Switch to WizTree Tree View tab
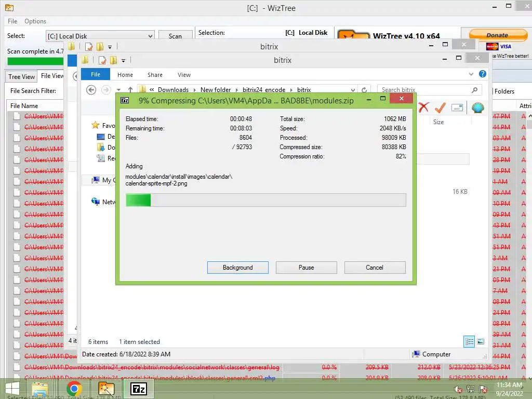This screenshot has width=532, height=399. [22, 77]
